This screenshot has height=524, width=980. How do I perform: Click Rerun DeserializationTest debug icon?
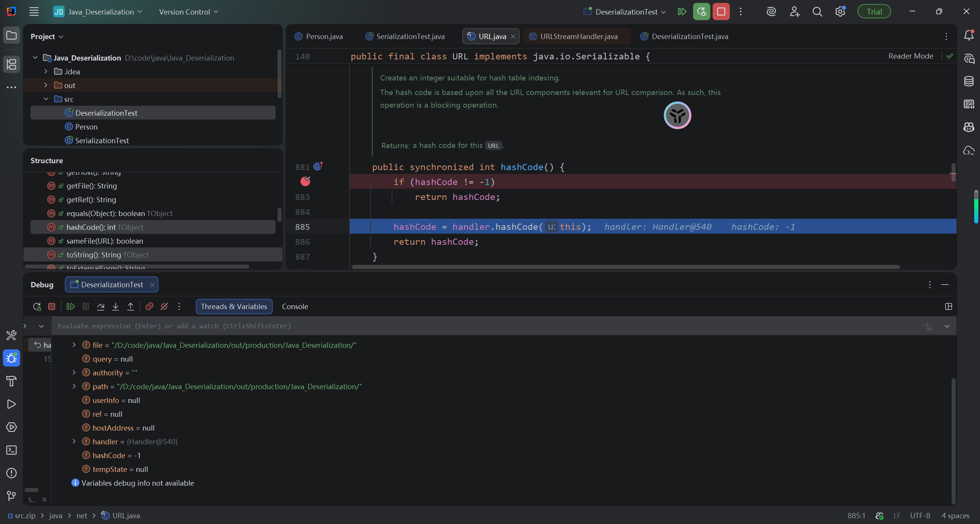(x=37, y=306)
